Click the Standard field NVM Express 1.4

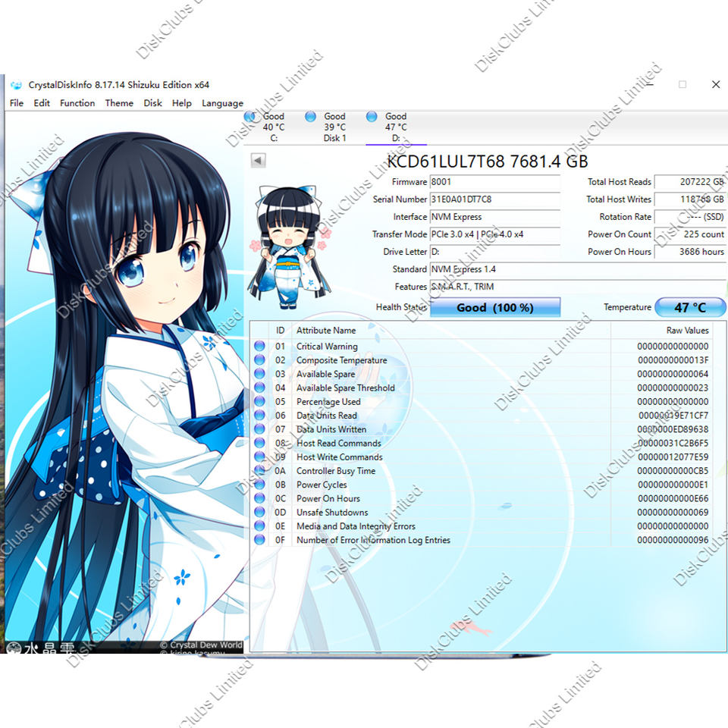click(578, 269)
